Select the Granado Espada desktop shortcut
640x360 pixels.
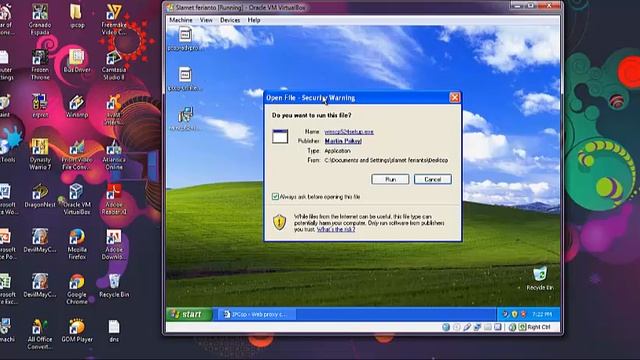(40, 20)
